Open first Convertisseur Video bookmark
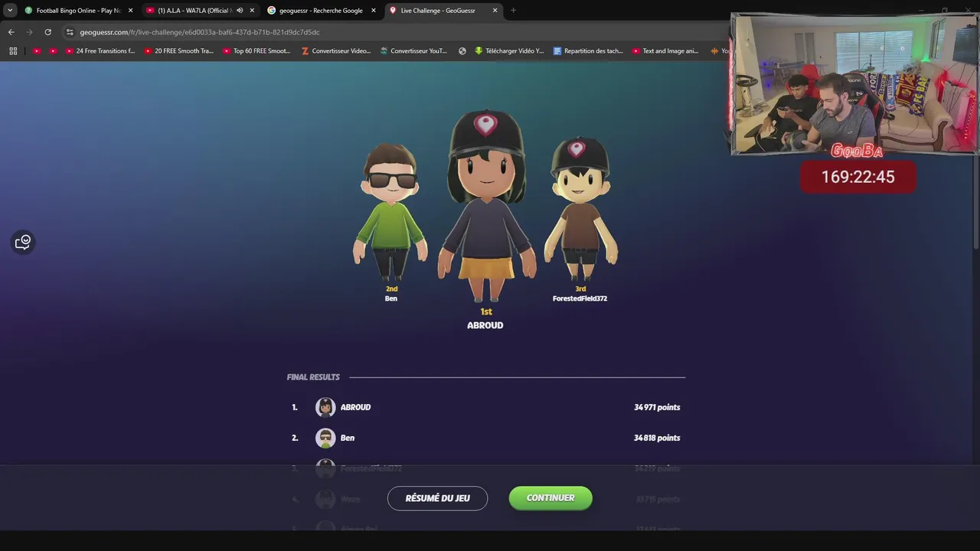 [x=336, y=51]
